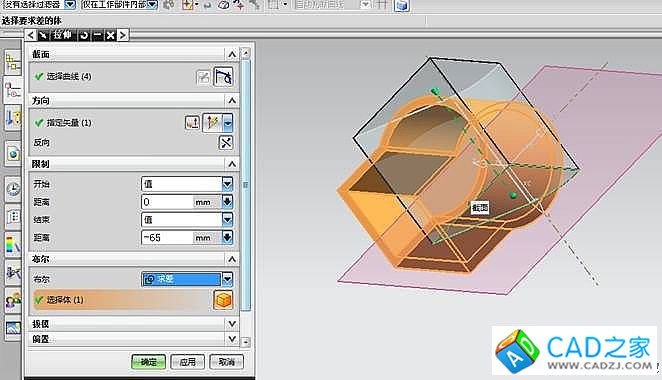Open the vector constructor icon in 方向
The width and height of the screenshot is (662, 380).
192,123
